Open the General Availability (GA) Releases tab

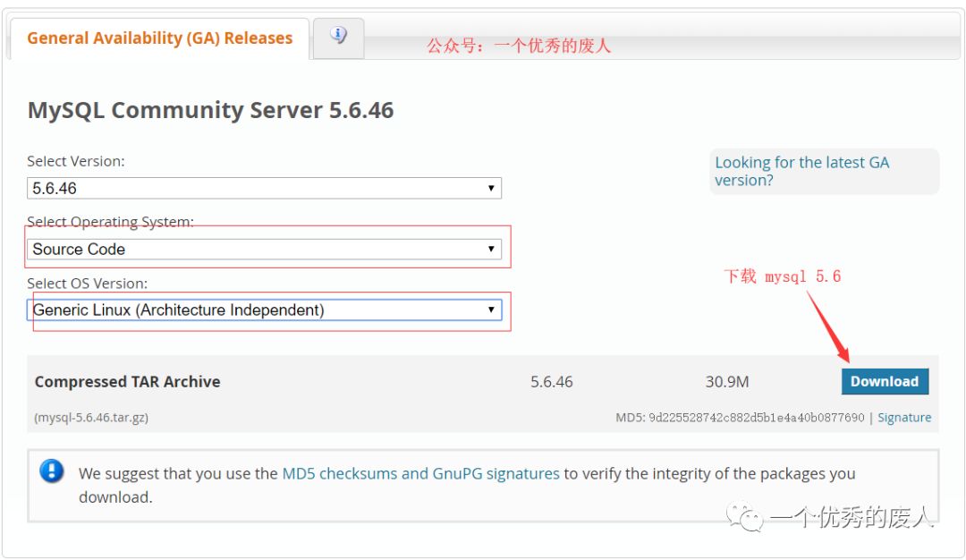159,38
